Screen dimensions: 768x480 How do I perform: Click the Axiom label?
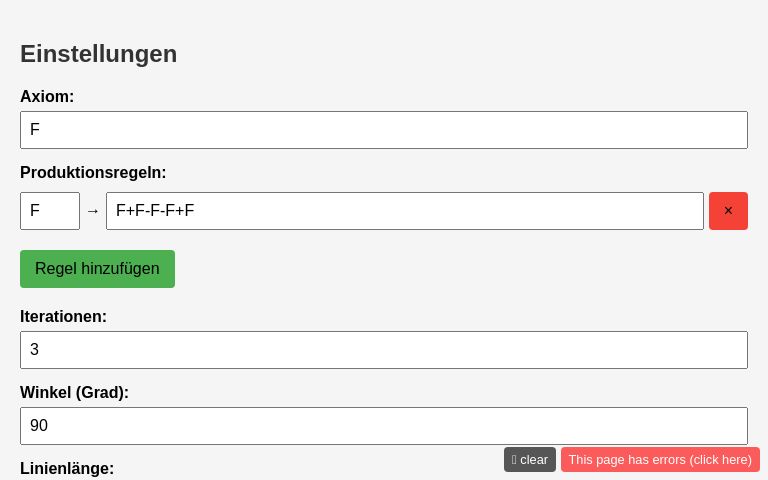47,97
